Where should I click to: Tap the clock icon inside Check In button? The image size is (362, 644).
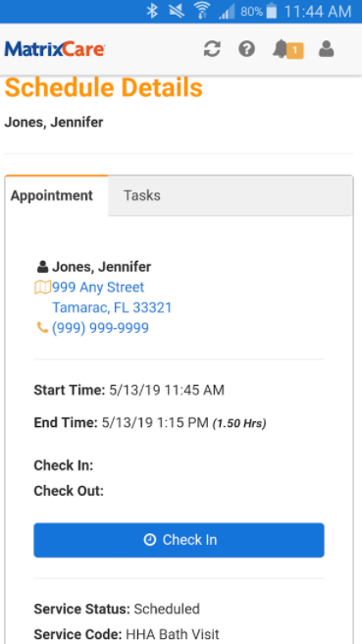point(150,540)
